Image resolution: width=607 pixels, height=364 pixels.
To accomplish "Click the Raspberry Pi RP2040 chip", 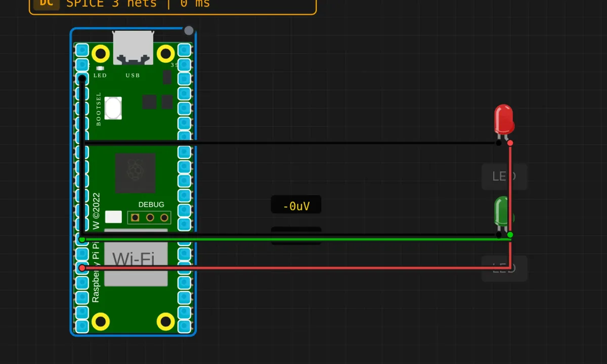I will 135,173.
